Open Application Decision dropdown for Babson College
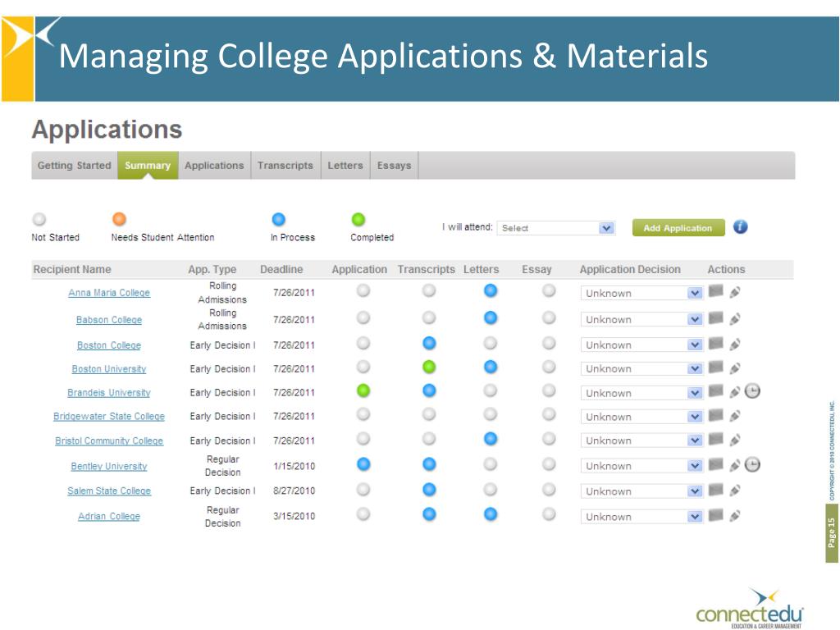The image size is (840, 630). tap(641, 319)
